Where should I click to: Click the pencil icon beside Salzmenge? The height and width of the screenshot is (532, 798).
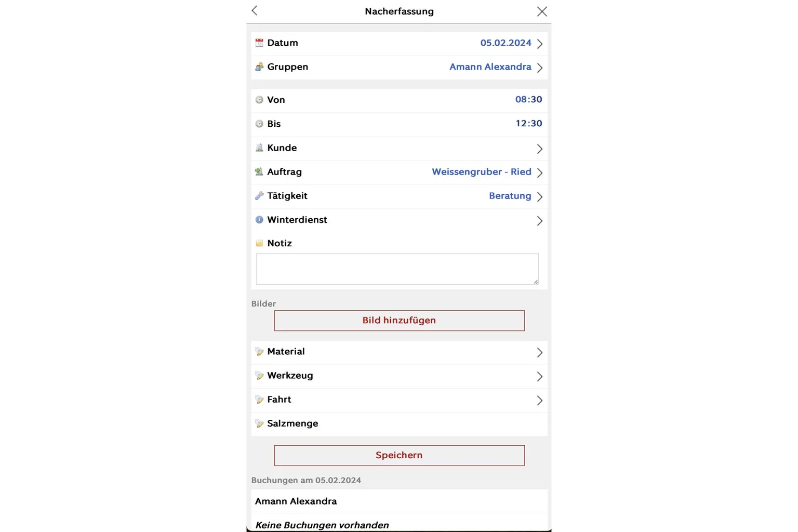click(x=259, y=424)
